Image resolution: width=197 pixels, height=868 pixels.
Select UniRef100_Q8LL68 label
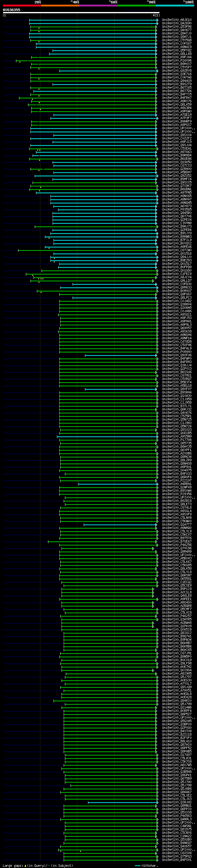[x=176, y=54]
